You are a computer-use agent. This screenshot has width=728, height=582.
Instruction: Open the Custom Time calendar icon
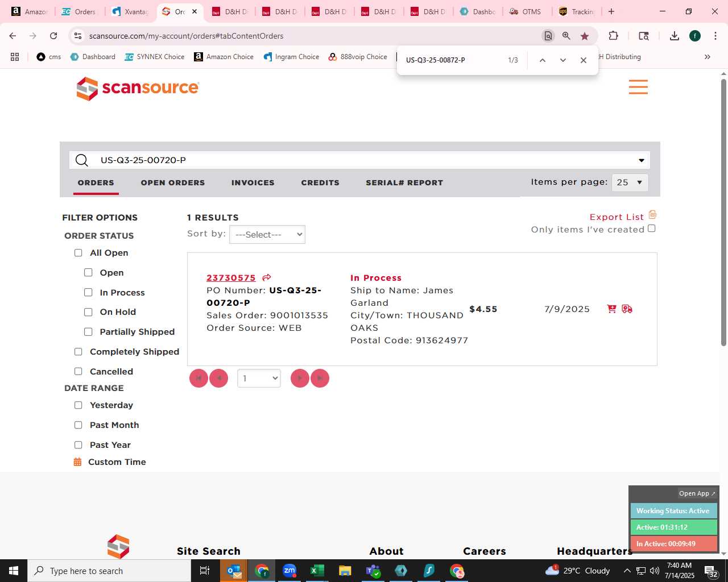click(x=77, y=462)
